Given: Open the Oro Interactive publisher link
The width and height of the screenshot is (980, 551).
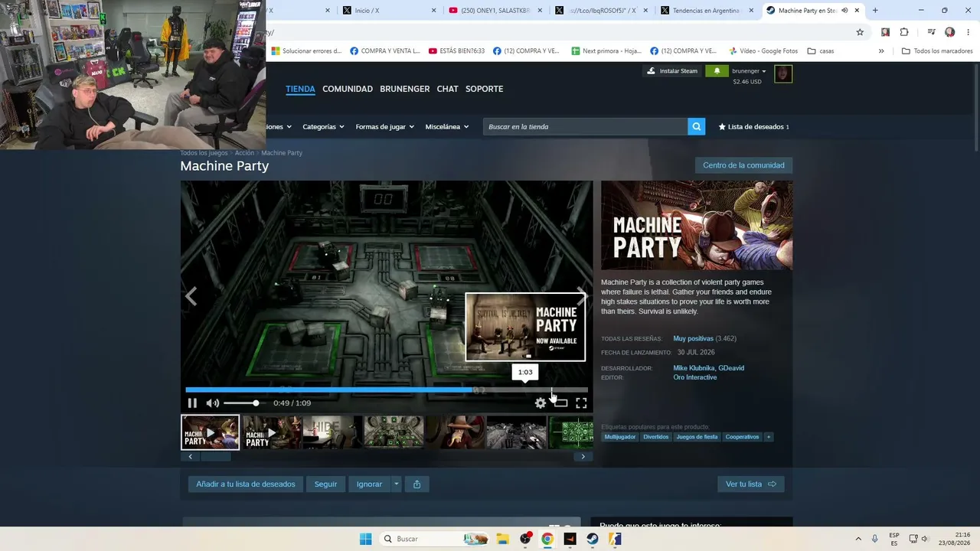Looking at the screenshot, I should point(695,377).
